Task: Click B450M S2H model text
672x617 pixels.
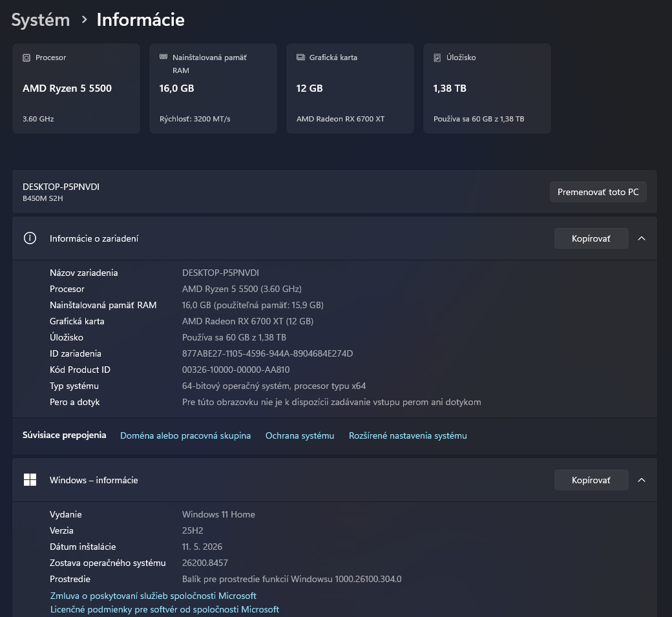Action: click(43, 198)
